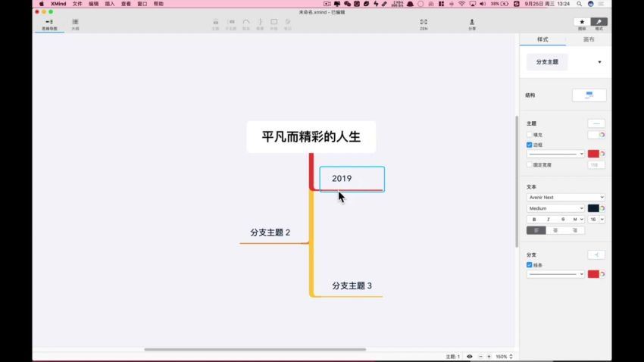Image resolution: width=644 pixels, height=362 pixels.
Task: Align text center in 文本 section
Action: tap(555, 230)
